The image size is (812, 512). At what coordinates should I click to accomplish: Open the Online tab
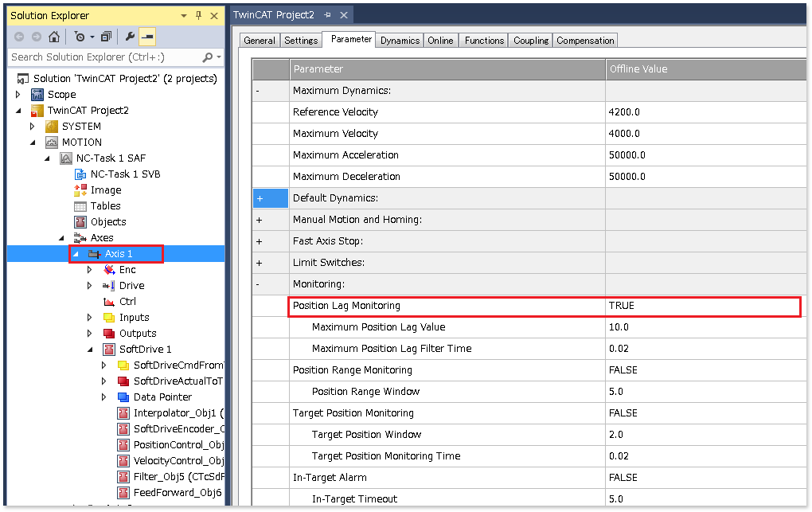tap(440, 41)
